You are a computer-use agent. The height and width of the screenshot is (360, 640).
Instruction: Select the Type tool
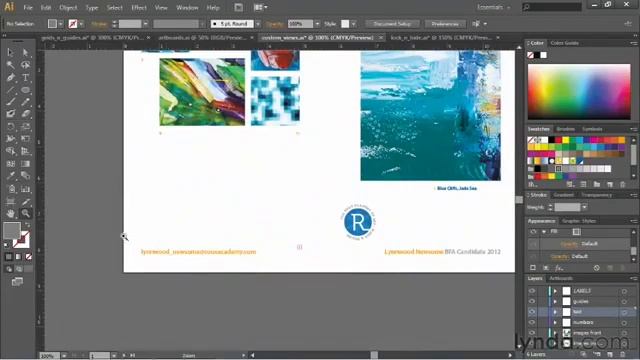point(25,77)
